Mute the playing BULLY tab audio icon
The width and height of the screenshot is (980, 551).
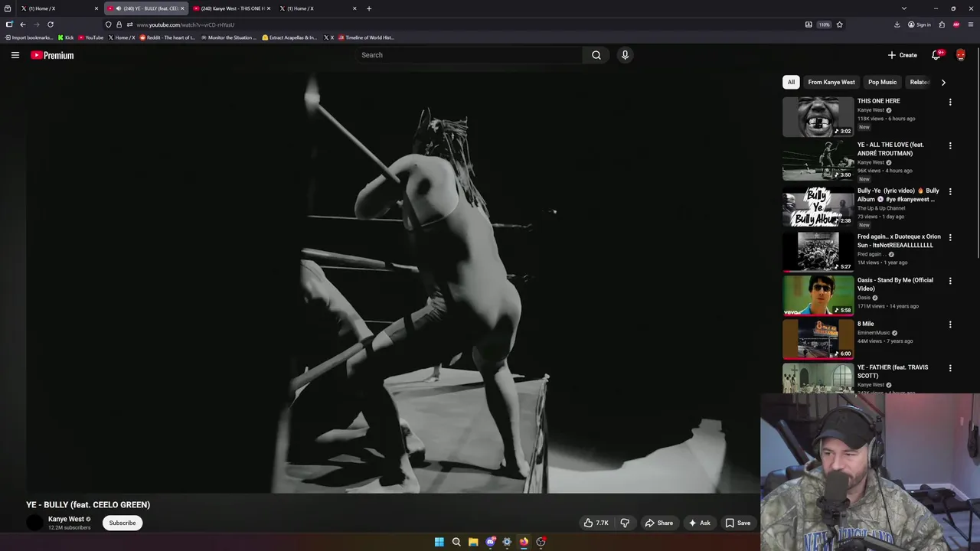point(118,8)
